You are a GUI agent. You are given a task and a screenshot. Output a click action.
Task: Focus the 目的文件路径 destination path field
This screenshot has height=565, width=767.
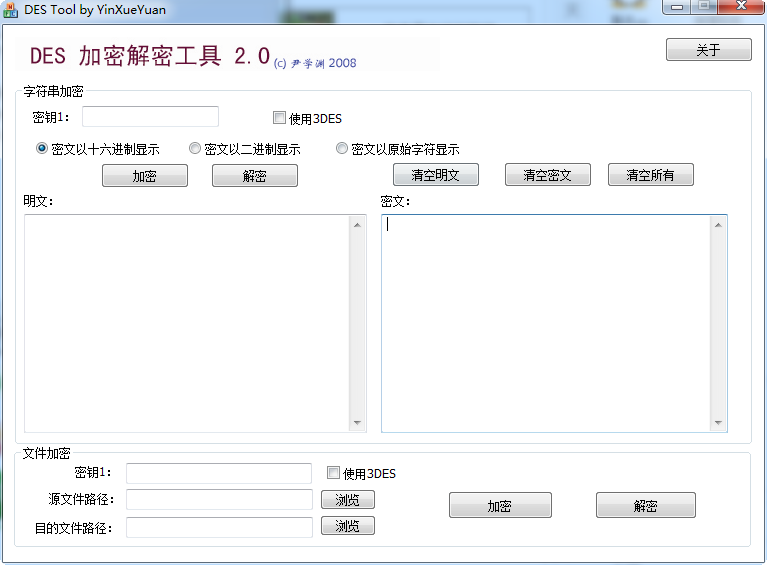click(219, 527)
